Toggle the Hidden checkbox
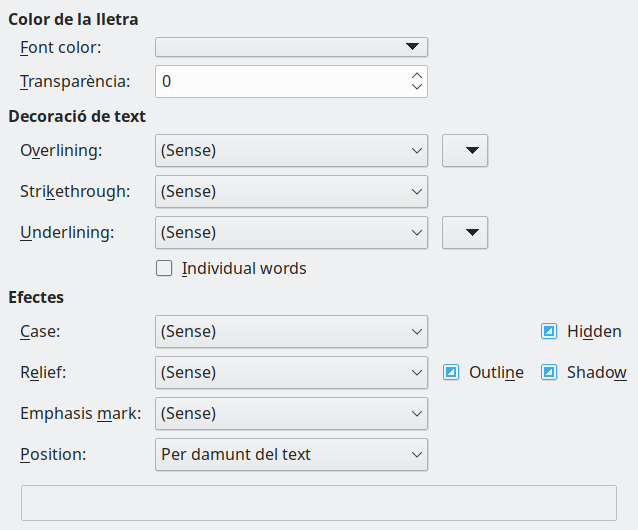Image resolution: width=638 pixels, height=530 pixels. click(x=549, y=331)
